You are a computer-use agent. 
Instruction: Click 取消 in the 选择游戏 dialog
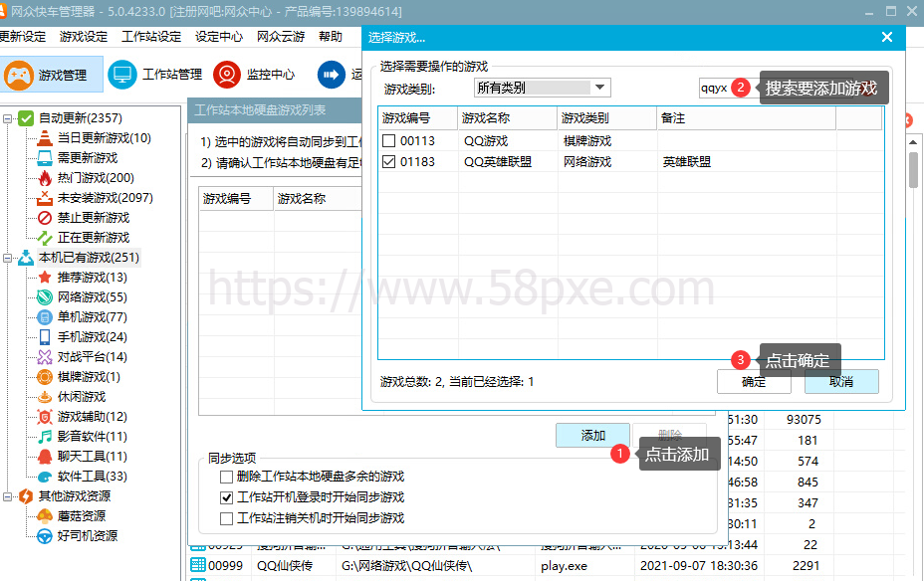841,382
